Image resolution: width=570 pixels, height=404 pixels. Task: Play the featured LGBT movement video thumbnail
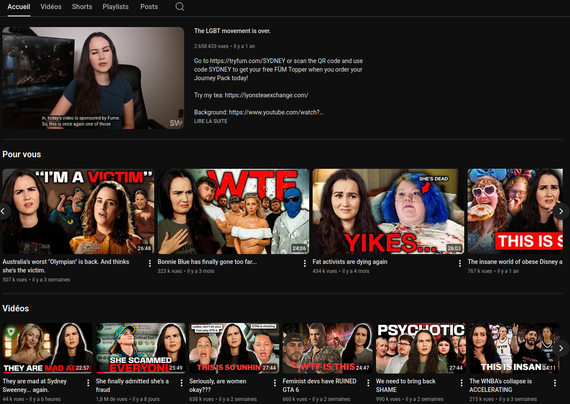click(93, 78)
